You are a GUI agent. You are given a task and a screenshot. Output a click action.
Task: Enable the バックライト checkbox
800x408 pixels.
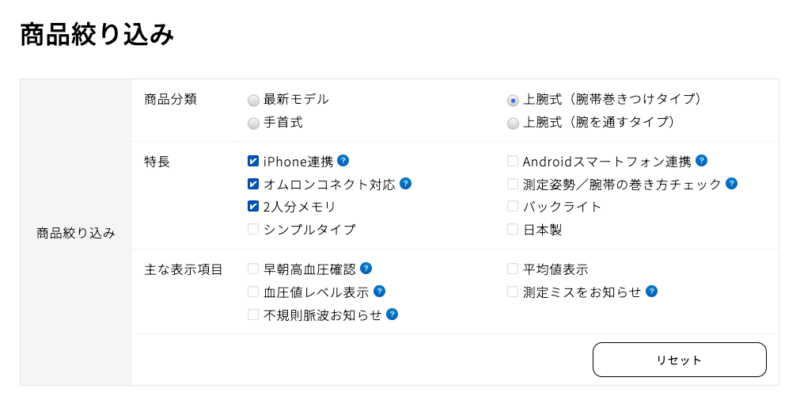pos(513,207)
